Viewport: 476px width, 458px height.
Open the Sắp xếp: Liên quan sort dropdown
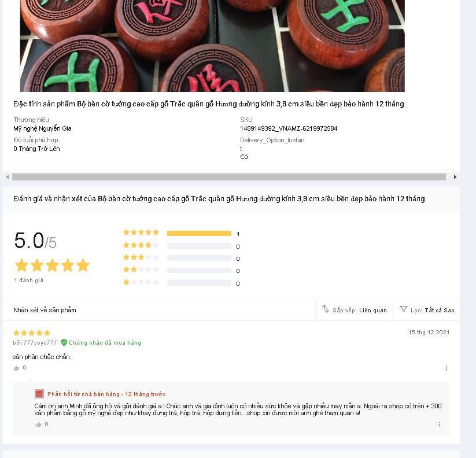[x=355, y=310]
